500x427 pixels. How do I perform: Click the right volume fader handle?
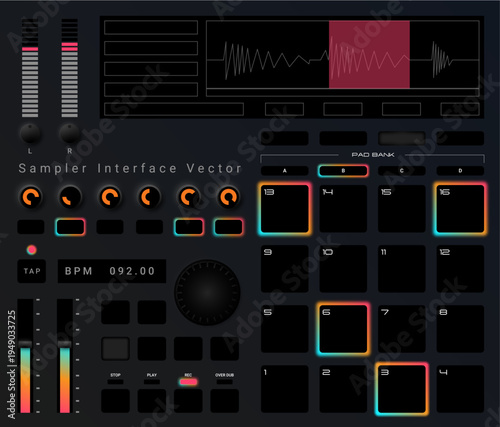(65, 344)
